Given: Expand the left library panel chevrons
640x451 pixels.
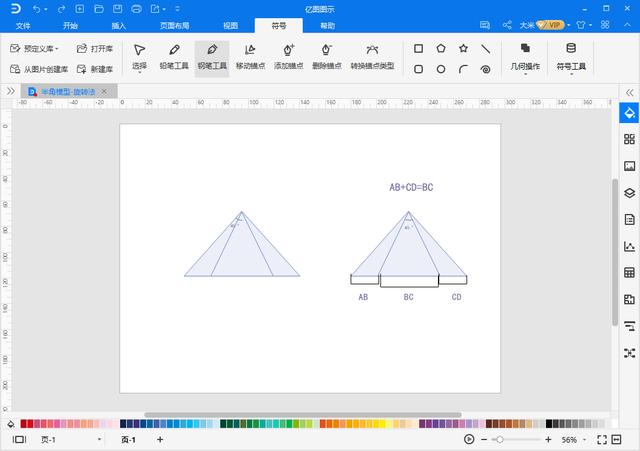Looking at the screenshot, I should (11, 91).
